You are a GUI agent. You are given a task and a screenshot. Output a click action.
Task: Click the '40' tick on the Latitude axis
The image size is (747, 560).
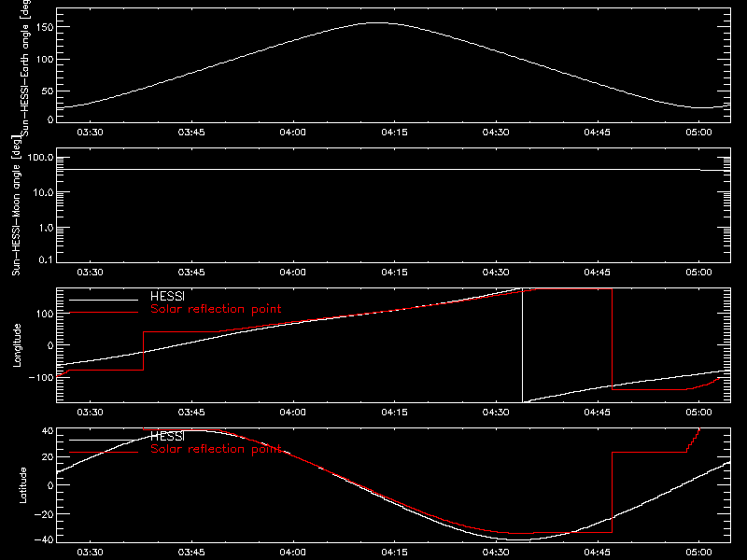pos(48,431)
